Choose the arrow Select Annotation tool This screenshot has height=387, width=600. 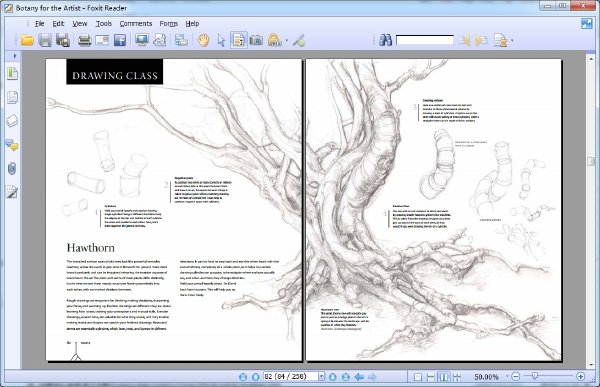point(221,41)
